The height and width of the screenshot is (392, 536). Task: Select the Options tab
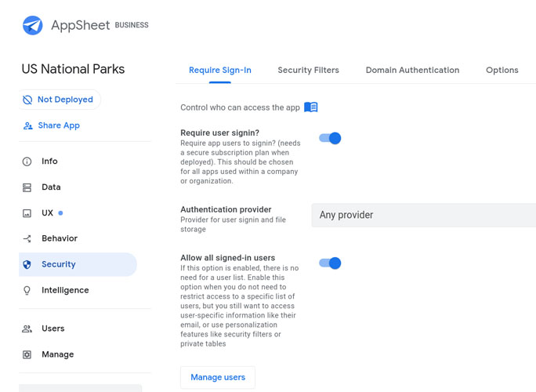coord(502,71)
